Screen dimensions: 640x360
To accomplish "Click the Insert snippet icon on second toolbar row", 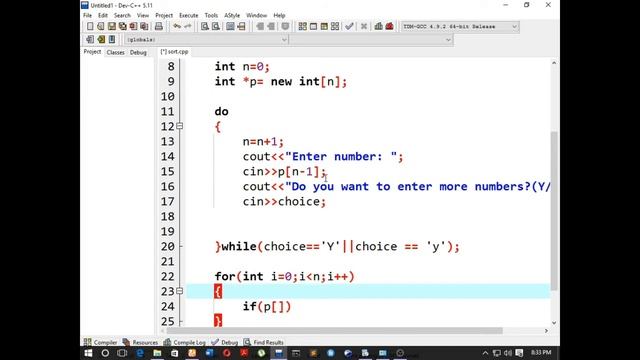I will [90, 40].
